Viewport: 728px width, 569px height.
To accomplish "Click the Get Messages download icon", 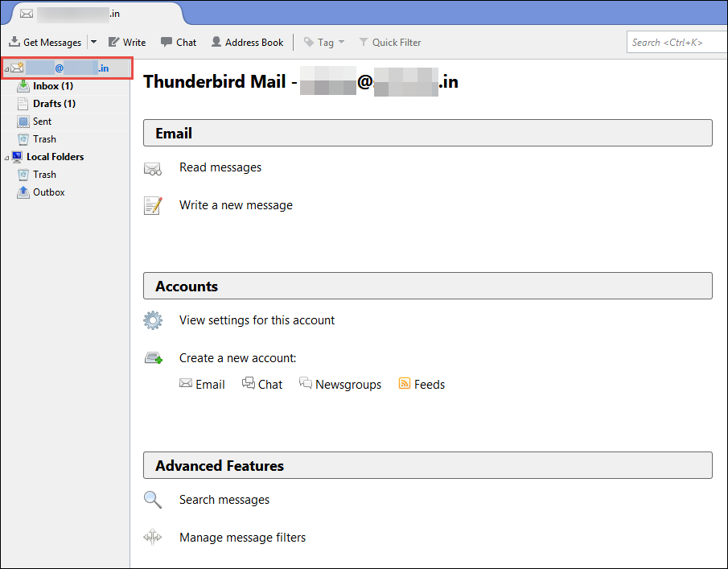I will pyautogui.click(x=14, y=42).
